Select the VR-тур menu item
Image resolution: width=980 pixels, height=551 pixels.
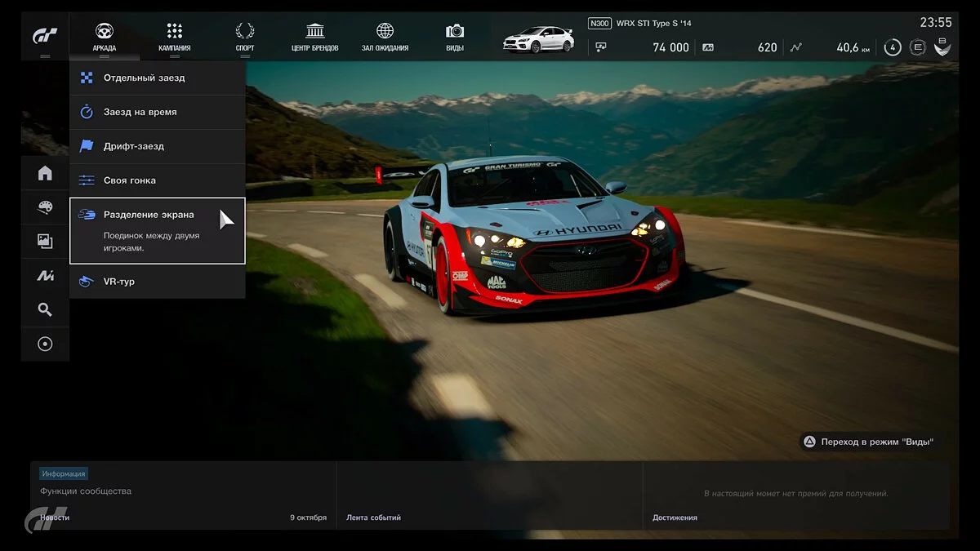pos(158,282)
